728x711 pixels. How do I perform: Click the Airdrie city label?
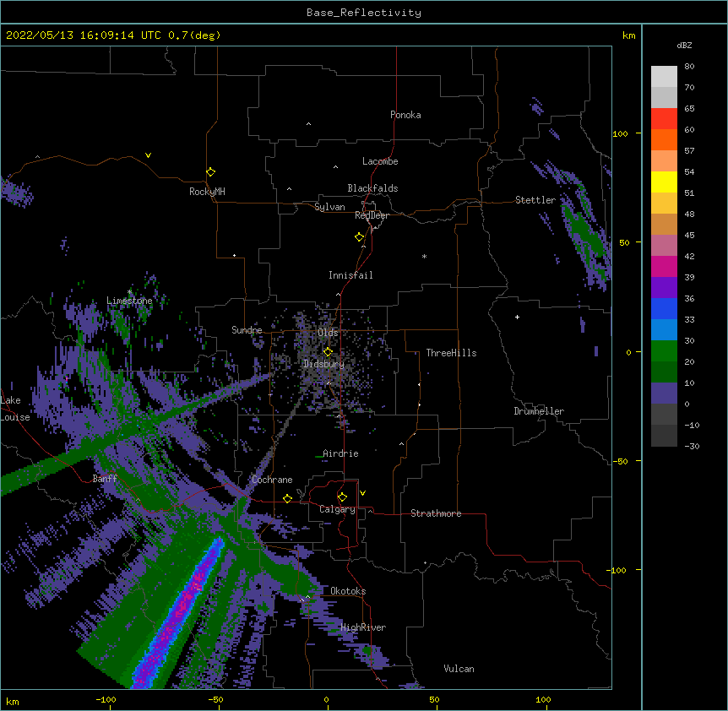(x=341, y=453)
